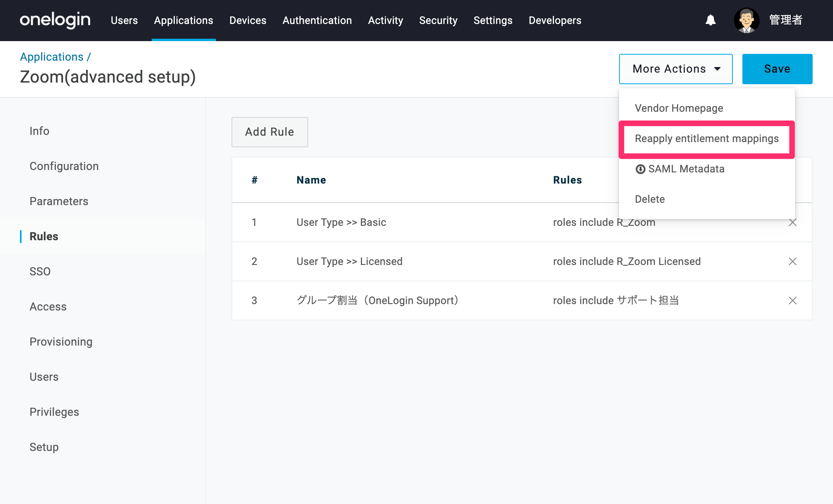Open the Users sidebar tab

[x=44, y=377]
